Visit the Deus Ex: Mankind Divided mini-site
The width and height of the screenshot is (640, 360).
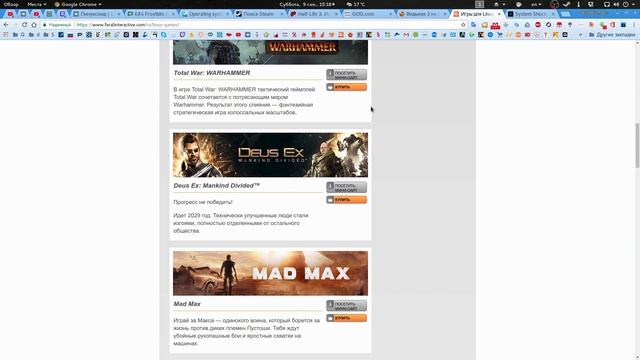pyautogui.click(x=346, y=187)
